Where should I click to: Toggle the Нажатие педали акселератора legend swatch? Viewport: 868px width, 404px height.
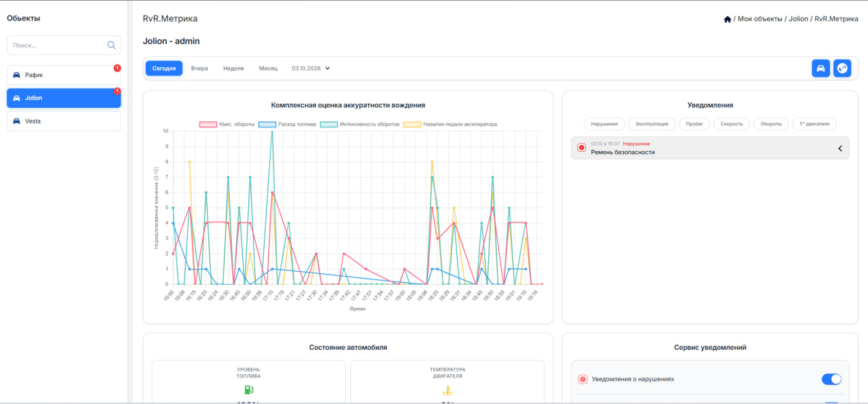[412, 125]
